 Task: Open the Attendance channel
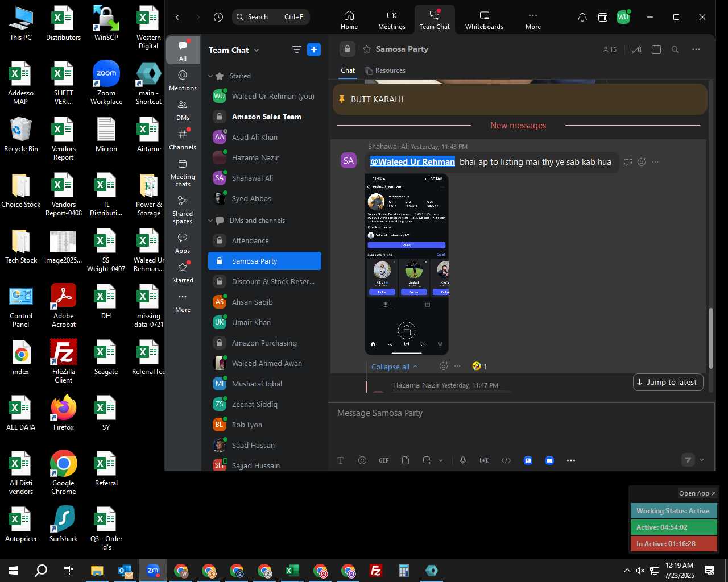264,240
